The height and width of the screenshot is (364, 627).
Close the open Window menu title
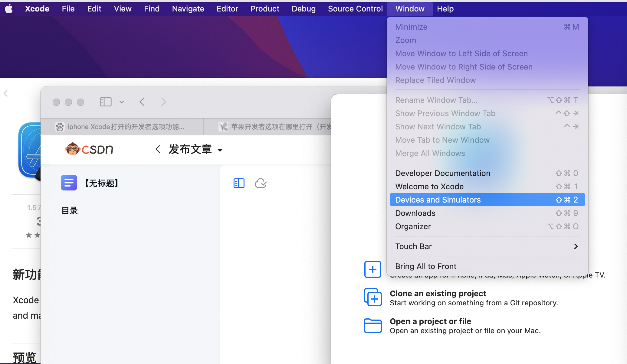pyautogui.click(x=410, y=9)
